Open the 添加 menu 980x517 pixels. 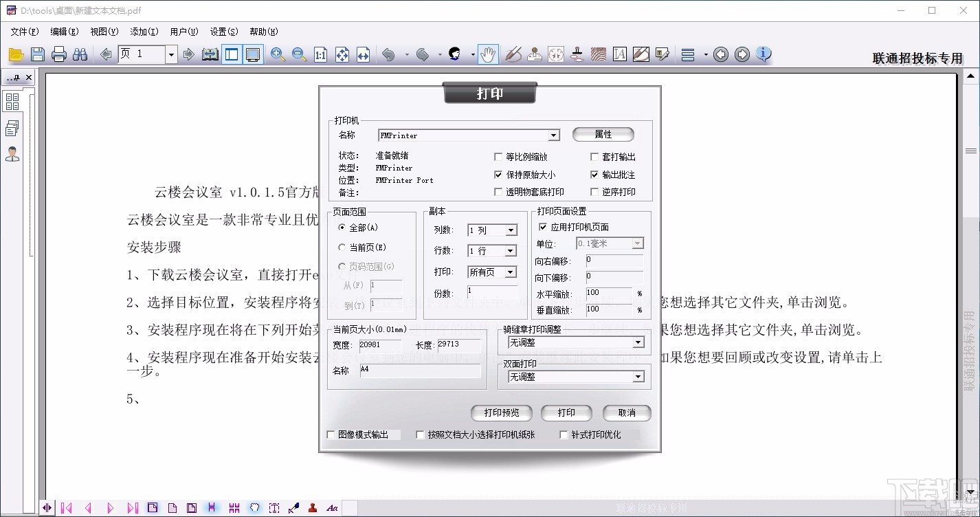pos(144,32)
